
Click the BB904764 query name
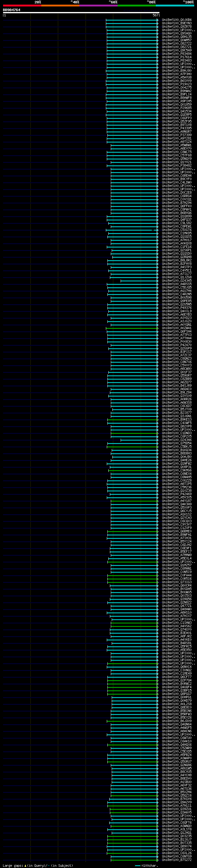click(x=11, y=10)
